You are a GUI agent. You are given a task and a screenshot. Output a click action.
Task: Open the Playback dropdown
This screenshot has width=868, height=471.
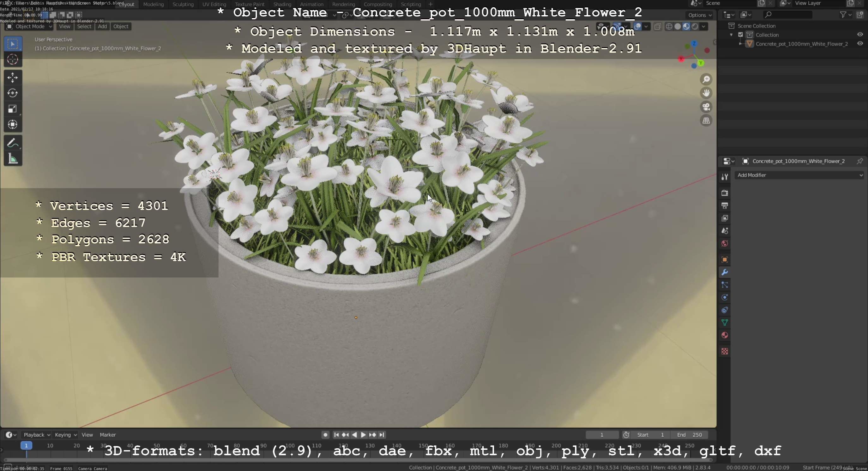[36, 435]
